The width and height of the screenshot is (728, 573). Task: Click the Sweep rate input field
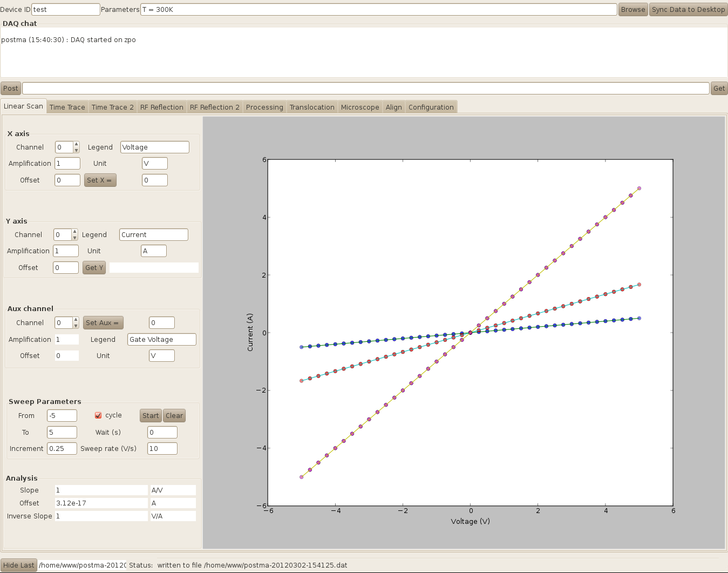pos(162,448)
